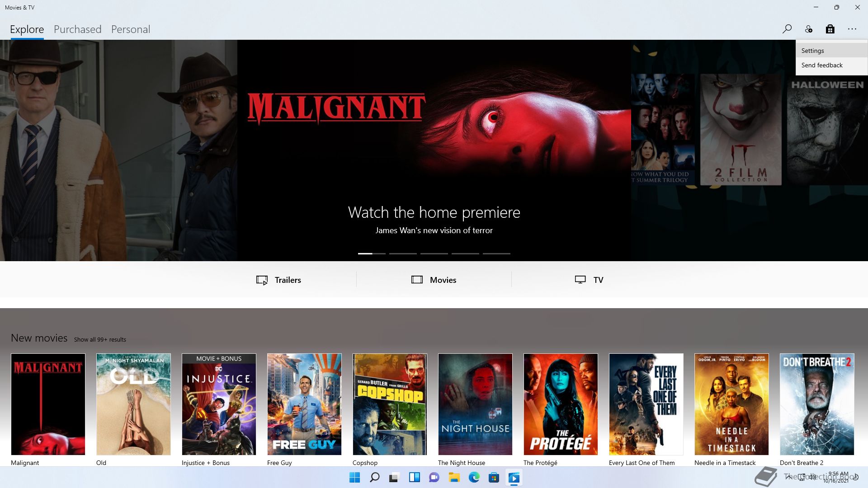868x488 pixels.
Task: Open the Don't Breathe 2 poster
Action: [x=817, y=404]
